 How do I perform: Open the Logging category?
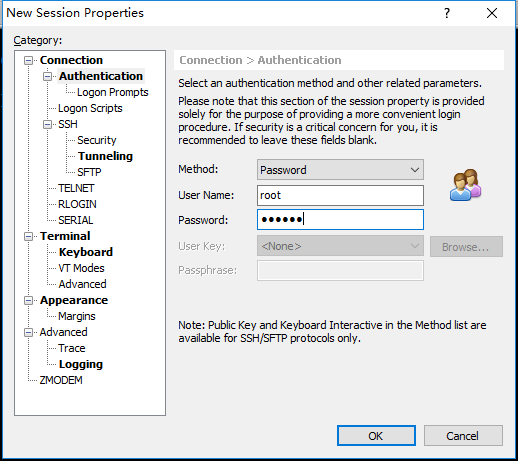(81, 364)
